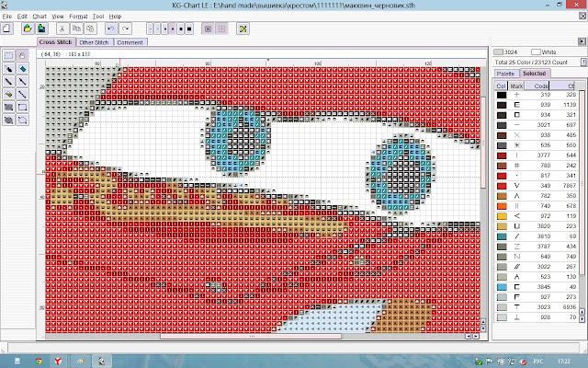The height and width of the screenshot is (368, 588).
Task: Open the Help menu
Action: [115, 17]
